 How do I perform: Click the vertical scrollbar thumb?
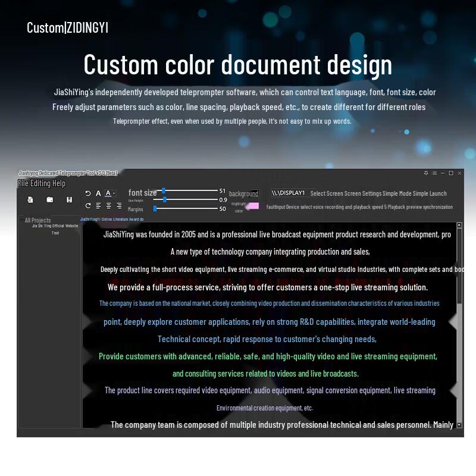pos(459,265)
